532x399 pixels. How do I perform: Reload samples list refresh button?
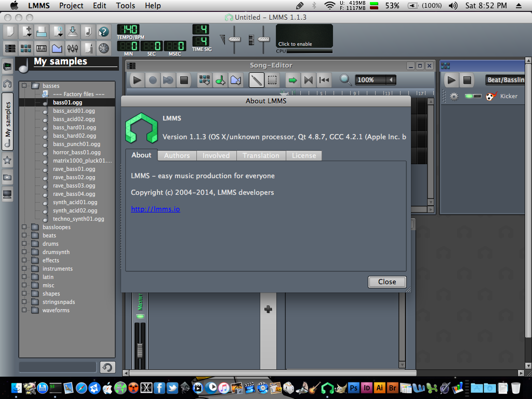[x=108, y=367]
